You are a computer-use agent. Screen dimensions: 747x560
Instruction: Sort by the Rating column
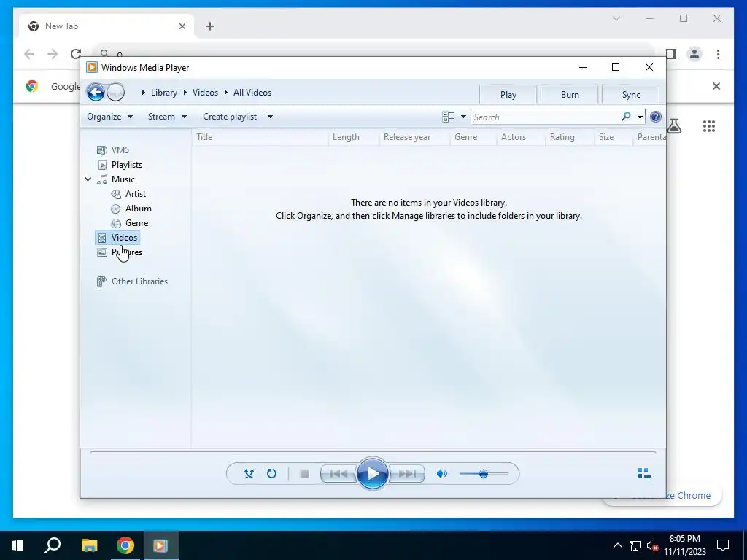tap(570, 137)
